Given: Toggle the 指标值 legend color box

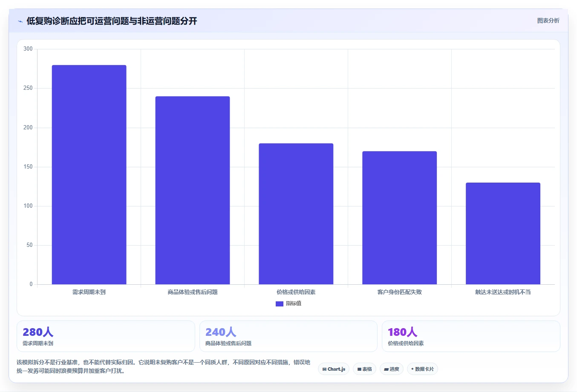Looking at the screenshot, I should (280, 303).
